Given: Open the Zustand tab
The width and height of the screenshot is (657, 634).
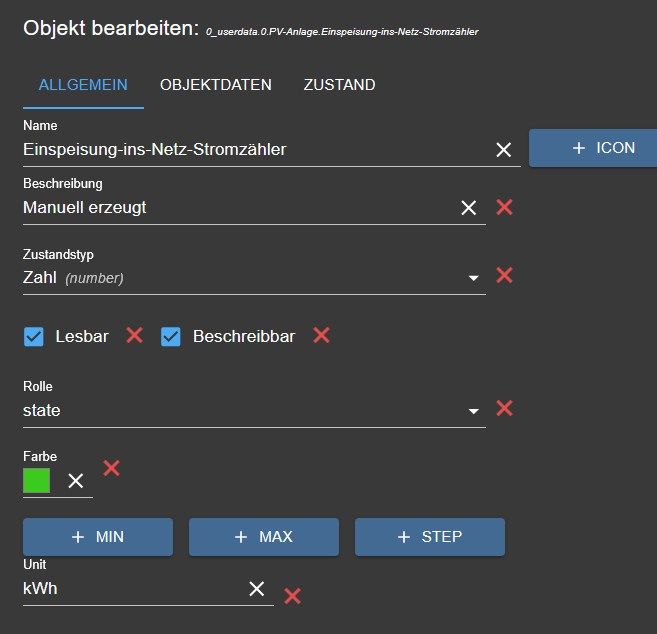Looking at the screenshot, I should [x=339, y=85].
